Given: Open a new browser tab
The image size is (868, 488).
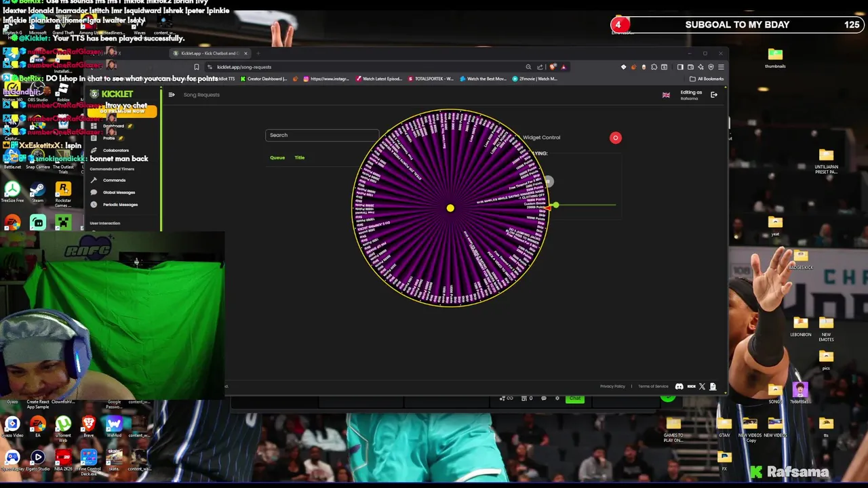Looking at the screenshot, I should coord(258,54).
